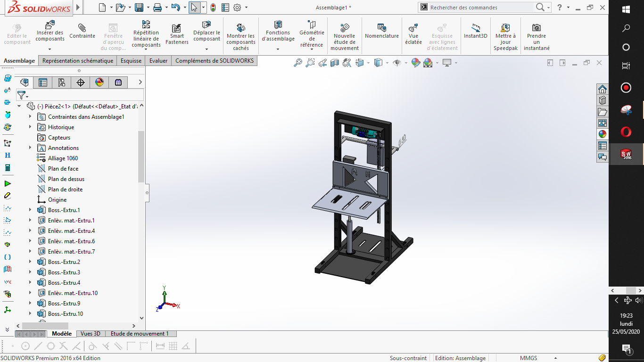Open Fonctions d'assemblage dropdown arrow
The height and width of the screenshot is (362, 644).
point(278,49)
